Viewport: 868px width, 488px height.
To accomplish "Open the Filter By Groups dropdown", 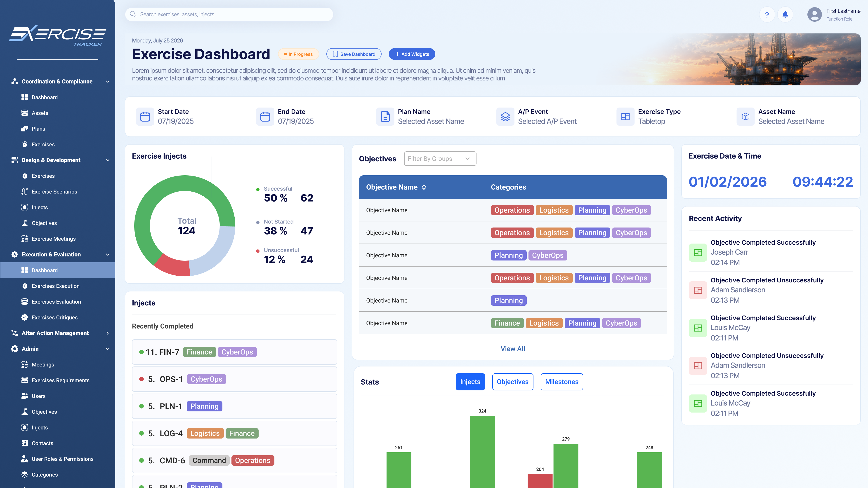I will 440,159.
